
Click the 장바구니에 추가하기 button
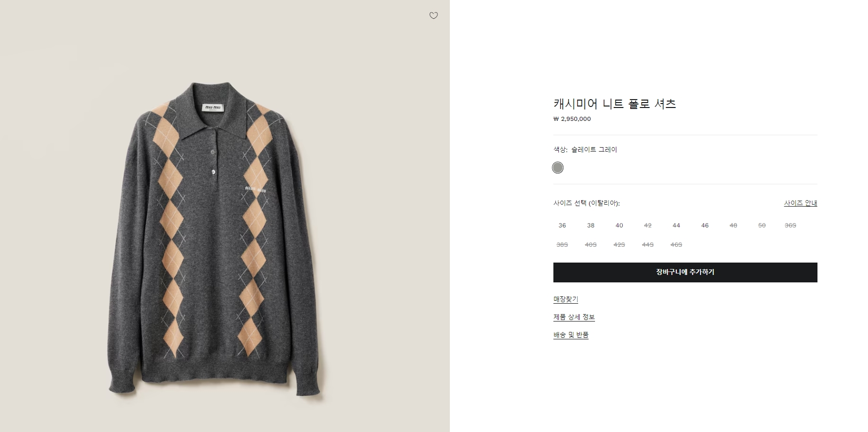tap(685, 272)
